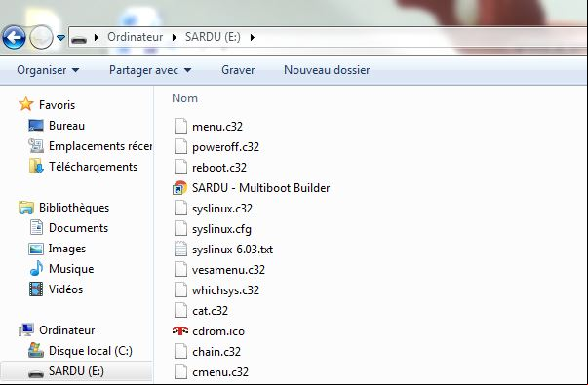This screenshot has width=588, height=385.
Task: Select SARDU (E:) in the address bar path
Action: coord(213,37)
